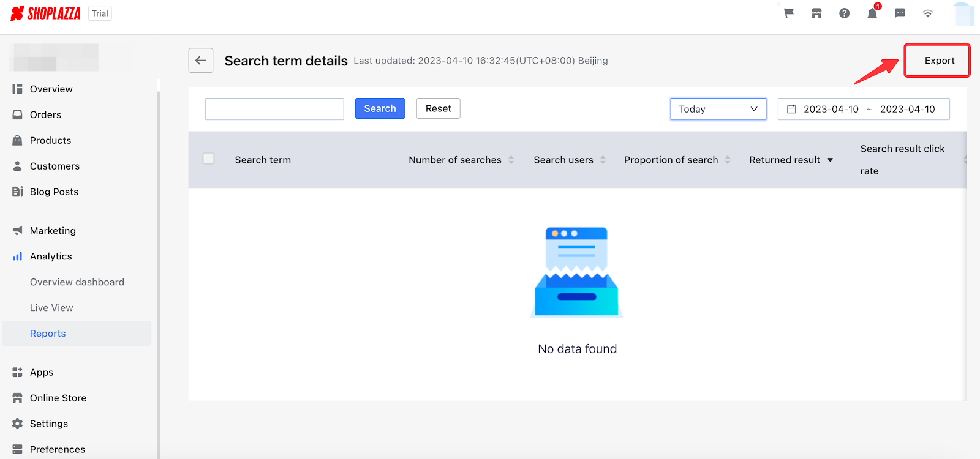Click the Marketing megaphone icon
Screen dimensions: 980x459
pos(17,231)
